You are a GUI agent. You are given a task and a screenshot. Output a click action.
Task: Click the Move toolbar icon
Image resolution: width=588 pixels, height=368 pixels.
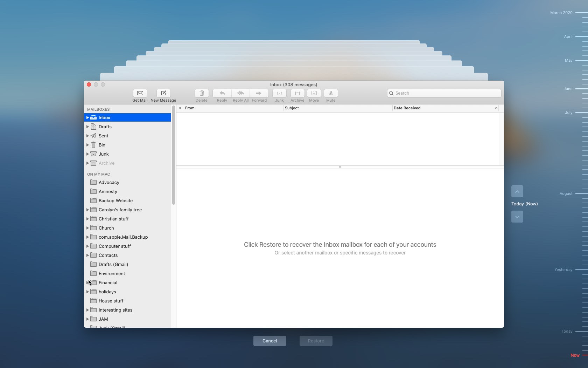(x=314, y=93)
